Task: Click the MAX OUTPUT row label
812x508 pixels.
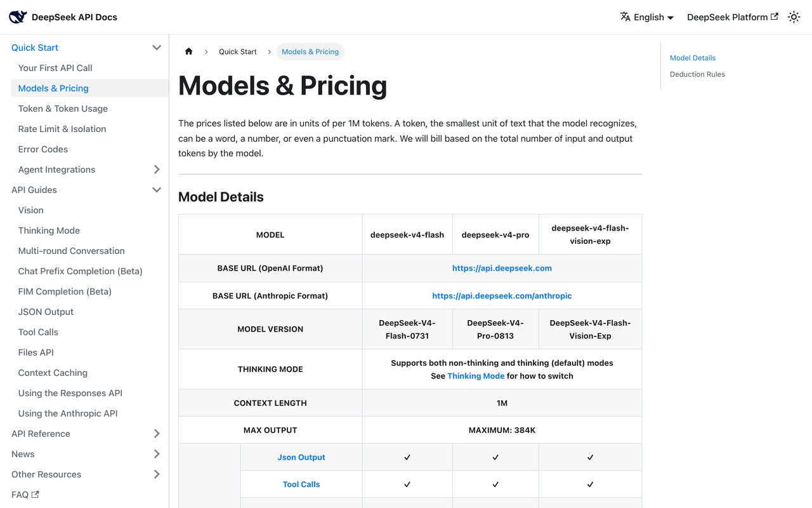Action: tap(270, 430)
